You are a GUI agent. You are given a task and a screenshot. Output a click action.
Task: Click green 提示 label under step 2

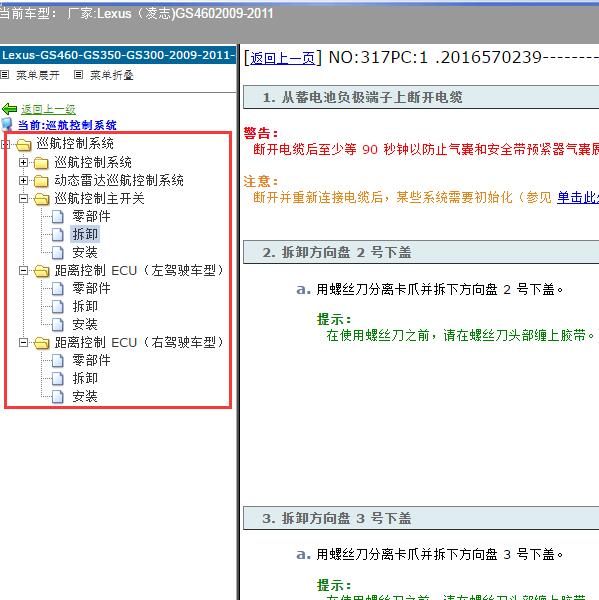pyautogui.click(x=334, y=319)
